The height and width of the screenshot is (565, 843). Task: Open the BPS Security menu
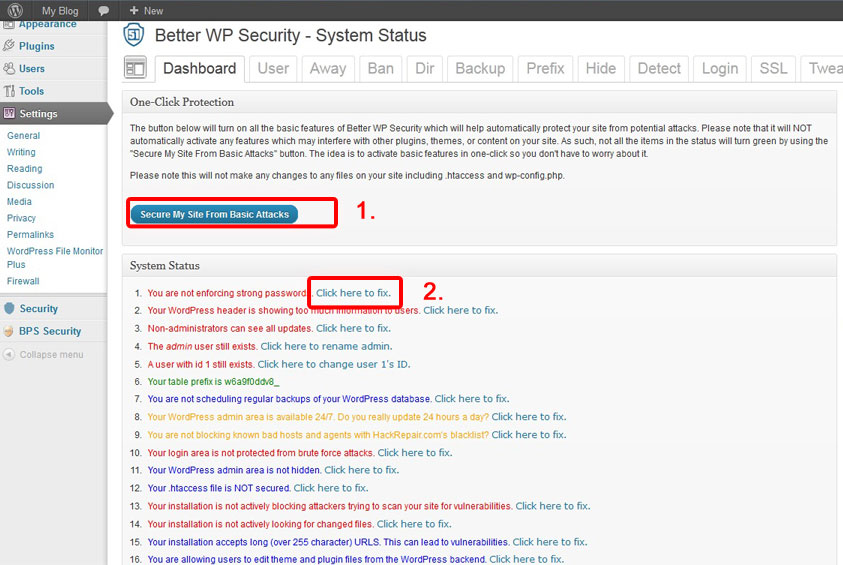[x=50, y=331]
